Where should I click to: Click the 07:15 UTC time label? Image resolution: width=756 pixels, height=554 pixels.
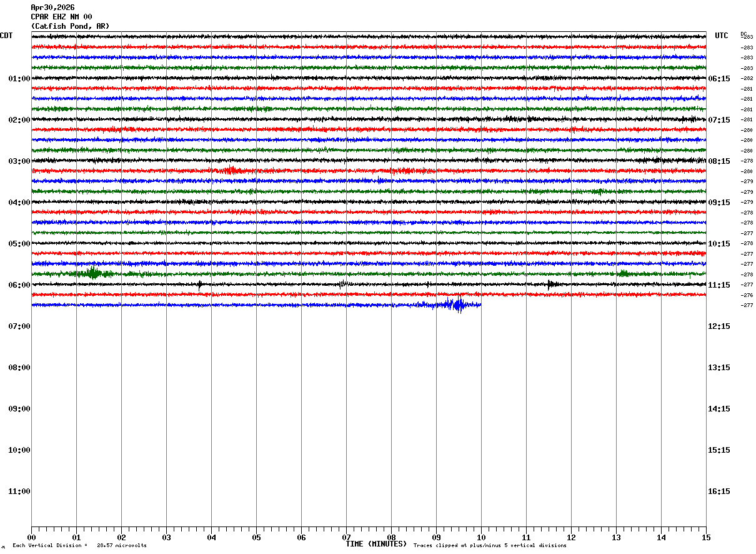point(719,119)
